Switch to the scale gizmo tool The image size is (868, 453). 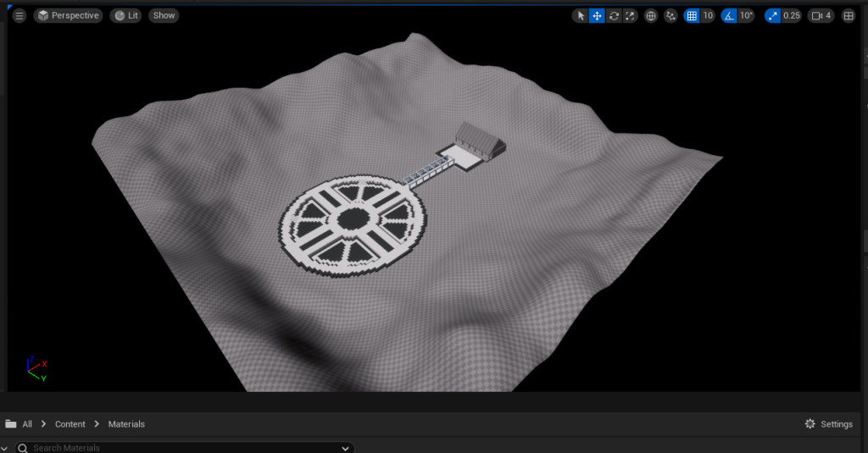[630, 15]
